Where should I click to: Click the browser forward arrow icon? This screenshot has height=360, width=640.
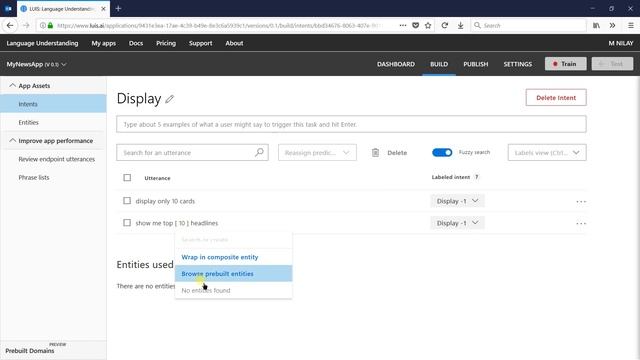click(x=26, y=25)
